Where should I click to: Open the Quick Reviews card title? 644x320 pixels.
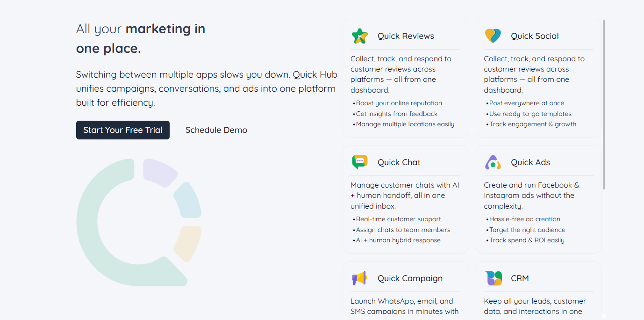[x=406, y=36]
